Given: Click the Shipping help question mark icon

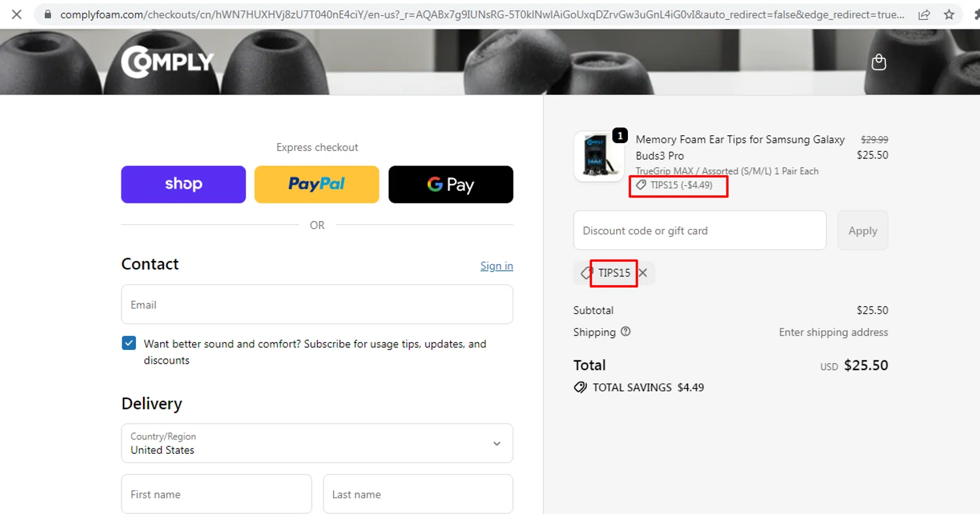Looking at the screenshot, I should click(x=625, y=332).
